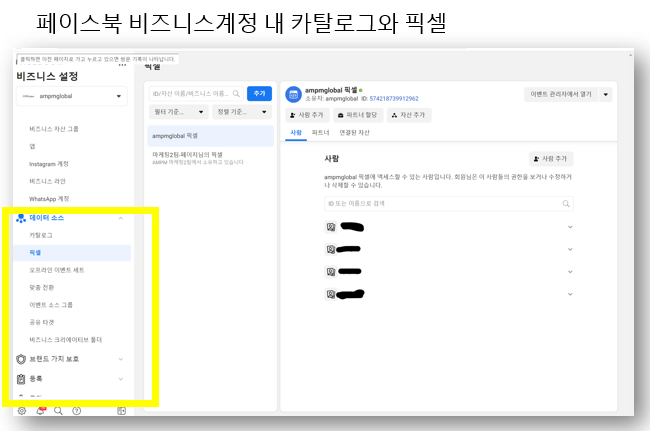Click magnifier in asset search field
This screenshot has width=650, height=431.
tap(236, 94)
